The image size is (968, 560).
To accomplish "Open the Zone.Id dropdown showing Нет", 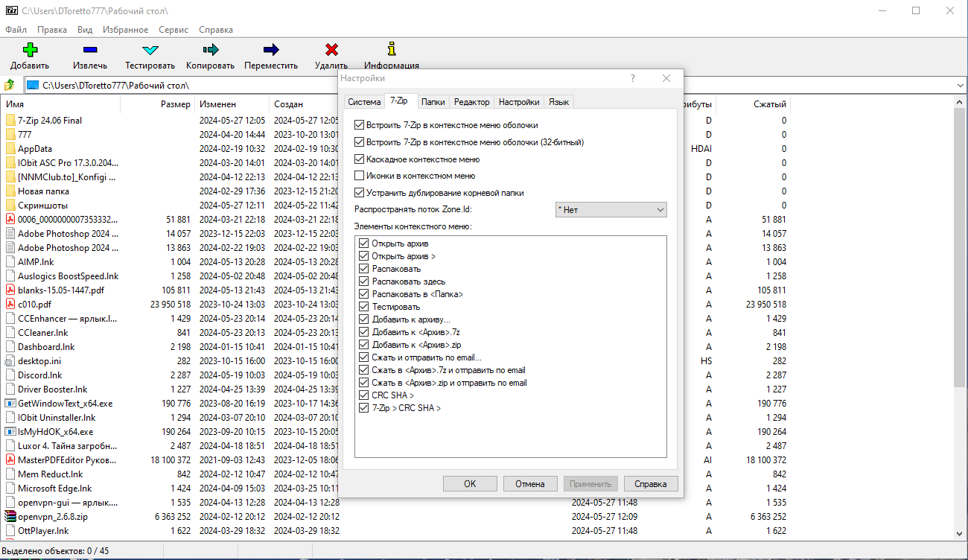I will [611, 210].
